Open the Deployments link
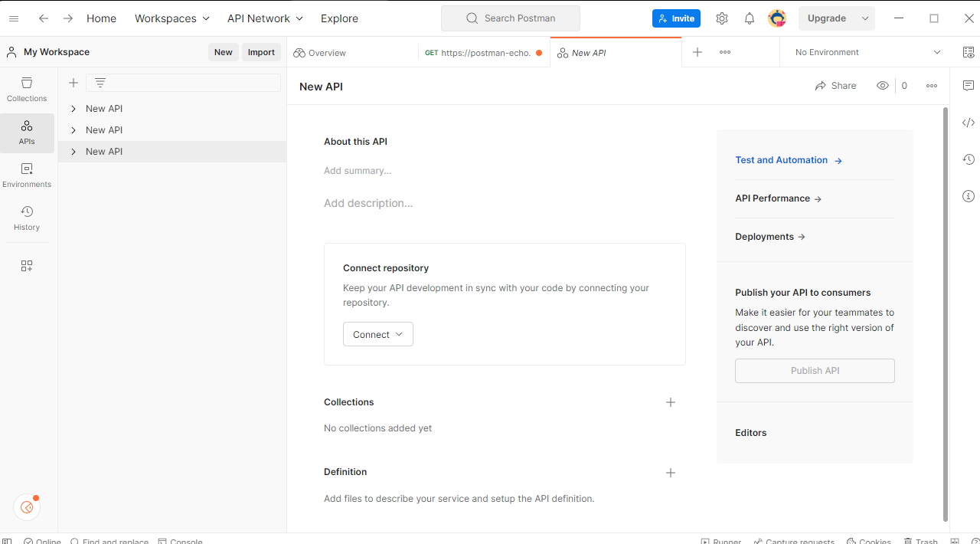Image resolution: width=980 pixels, height=544 pixels. point(770,237)
